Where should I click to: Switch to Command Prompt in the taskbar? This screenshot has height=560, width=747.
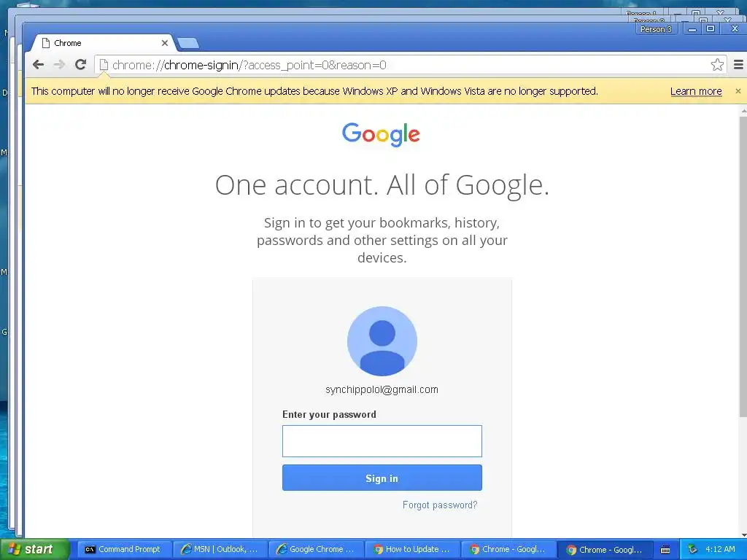(123, 549)
